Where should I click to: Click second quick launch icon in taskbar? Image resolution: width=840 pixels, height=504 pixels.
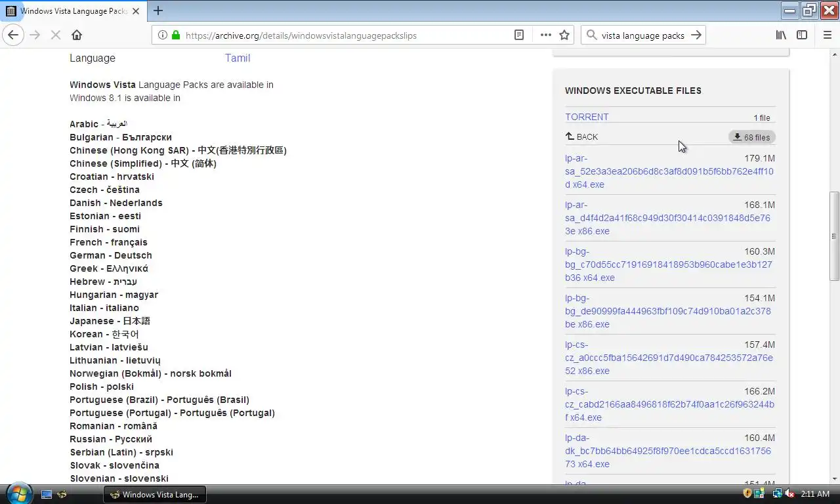point(62,494)
